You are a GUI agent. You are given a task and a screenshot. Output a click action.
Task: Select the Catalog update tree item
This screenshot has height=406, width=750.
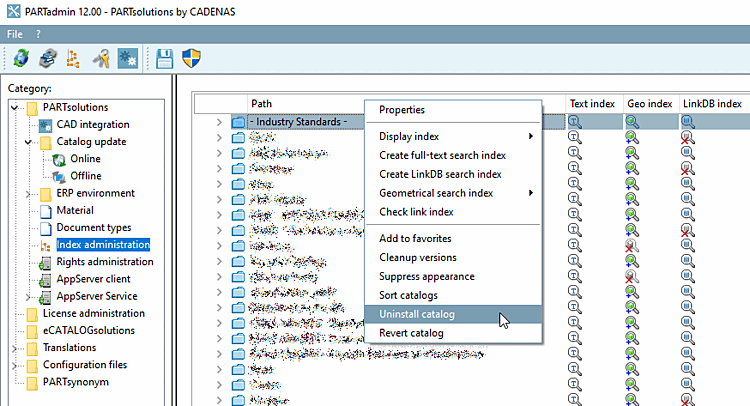click(91, 142)
